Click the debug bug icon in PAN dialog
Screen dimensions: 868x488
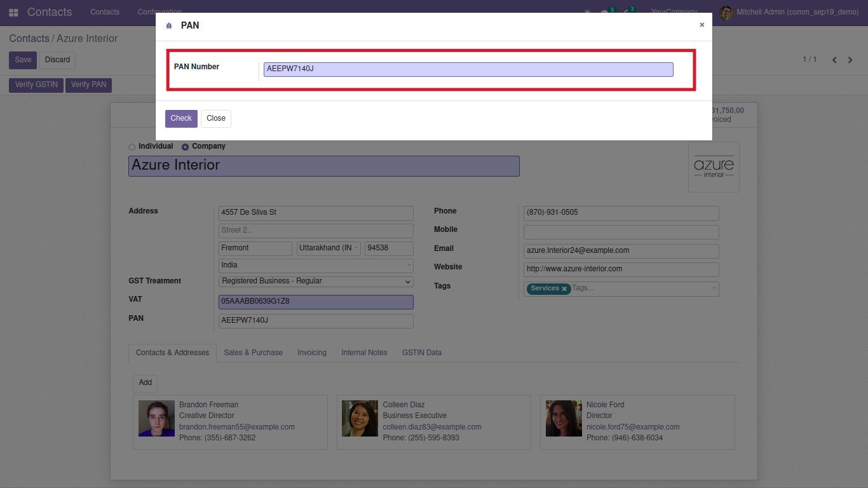tap(169, 25)
